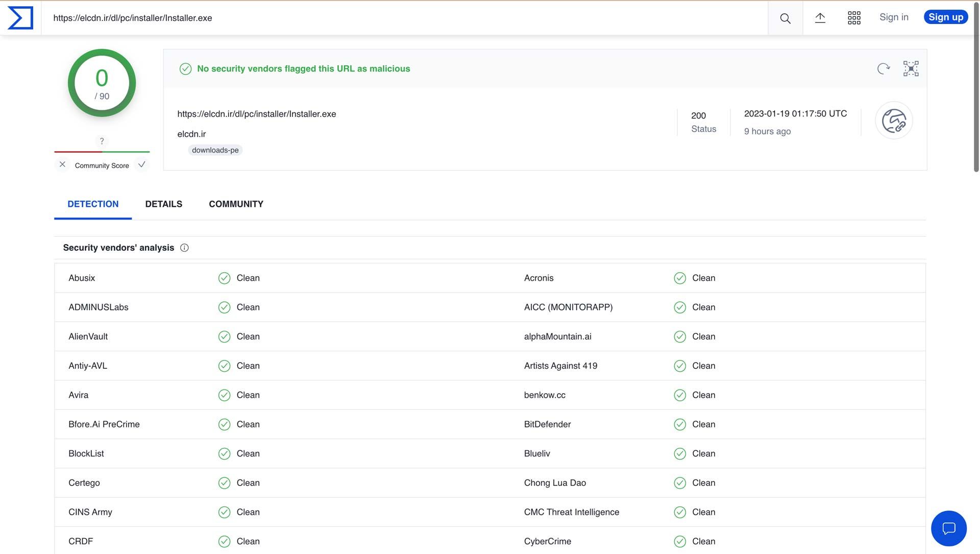Click the Clean result for Chong Lua Dao
The width and height of the screenshot is (980, 554).
[703, 483]
